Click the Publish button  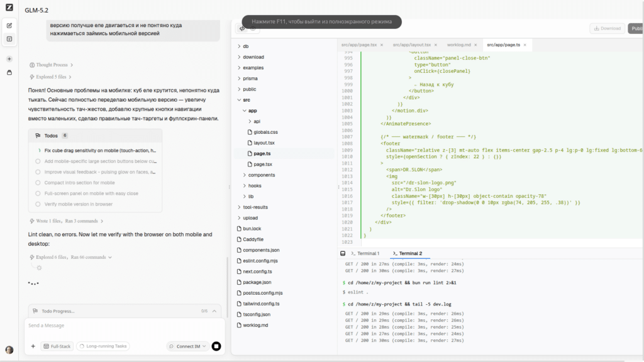[636, 28]
